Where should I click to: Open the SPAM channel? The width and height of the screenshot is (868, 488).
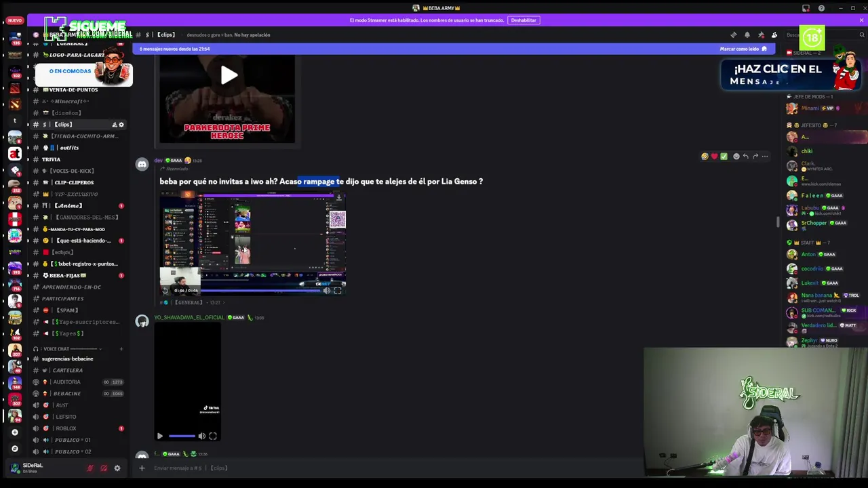click(79, 310)
